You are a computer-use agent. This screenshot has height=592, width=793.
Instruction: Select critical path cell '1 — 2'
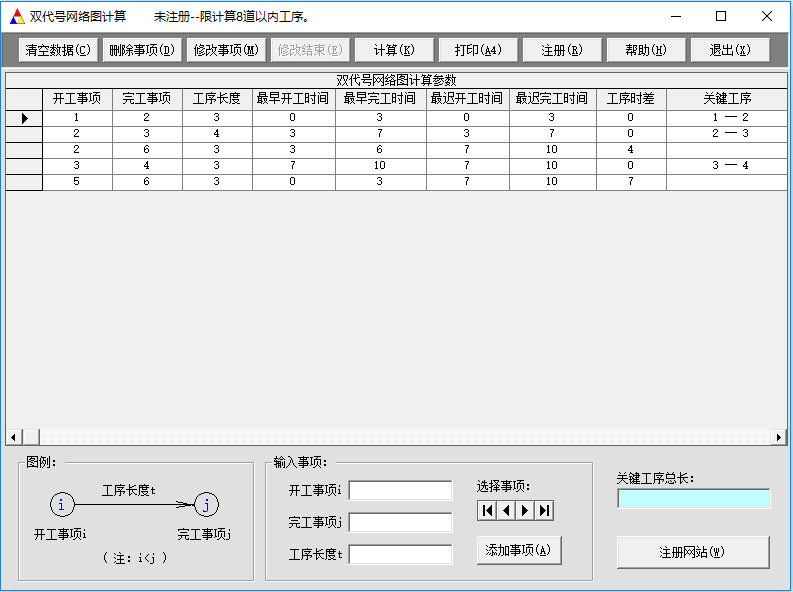[727, 118]
